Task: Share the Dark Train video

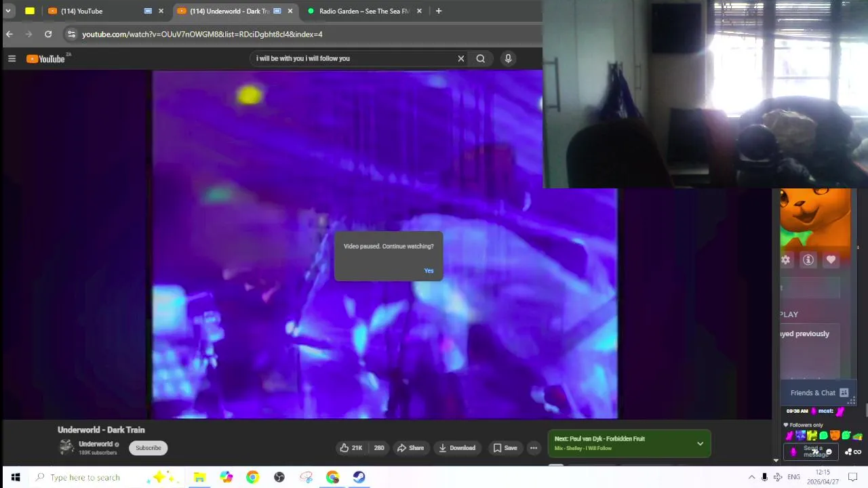Action: 410,448
